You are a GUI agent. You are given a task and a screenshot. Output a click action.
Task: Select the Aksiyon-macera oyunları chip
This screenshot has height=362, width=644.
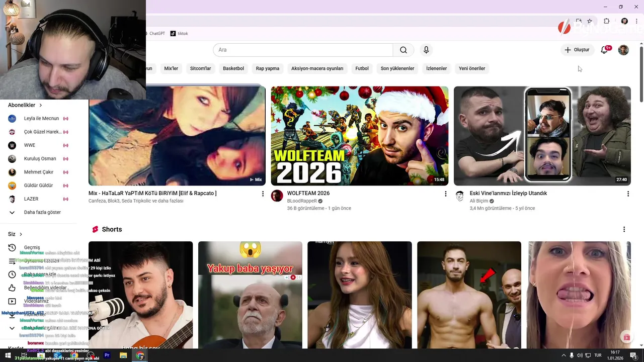click(317, 68)
